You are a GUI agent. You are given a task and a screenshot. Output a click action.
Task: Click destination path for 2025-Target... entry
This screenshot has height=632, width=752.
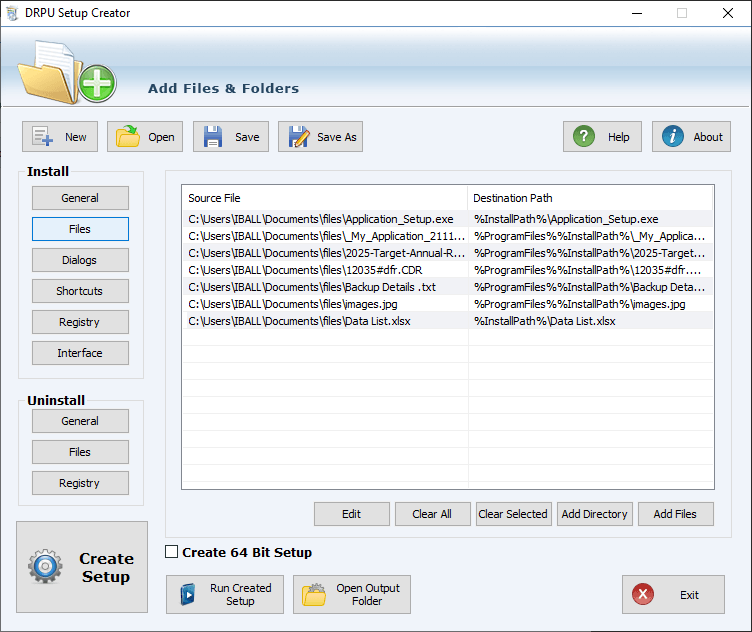[x=590, y=253]
